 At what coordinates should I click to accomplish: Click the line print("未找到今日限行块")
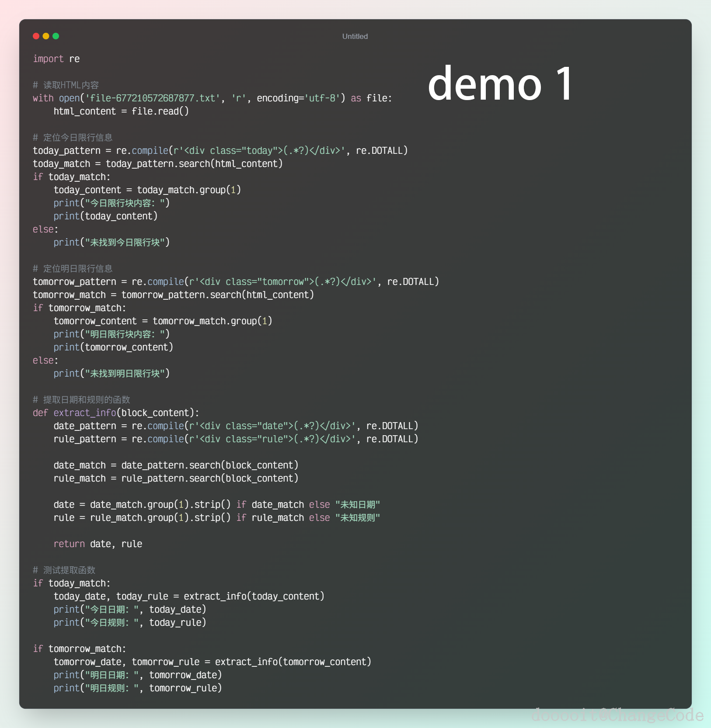click(112, 243)
